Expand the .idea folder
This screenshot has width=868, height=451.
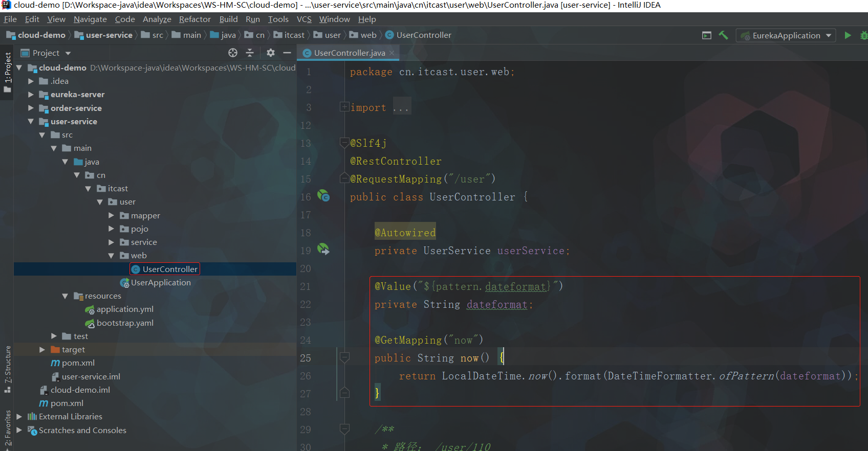tap(31, 81)
